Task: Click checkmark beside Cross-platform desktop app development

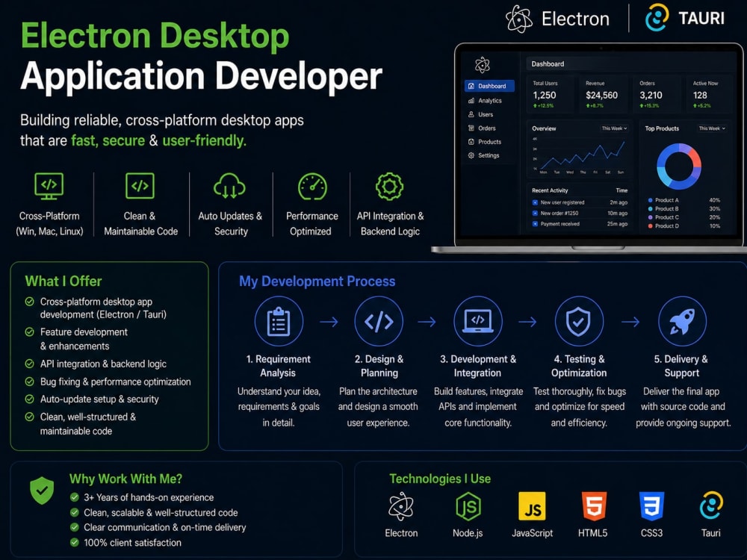Action: [x=30, y=302]
